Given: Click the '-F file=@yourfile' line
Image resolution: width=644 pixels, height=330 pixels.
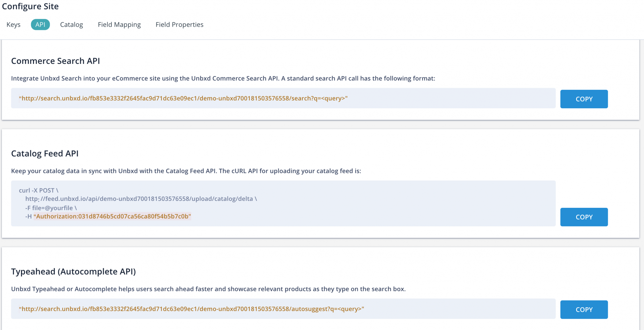Looking at the screenshot, I should coord(51,208).
